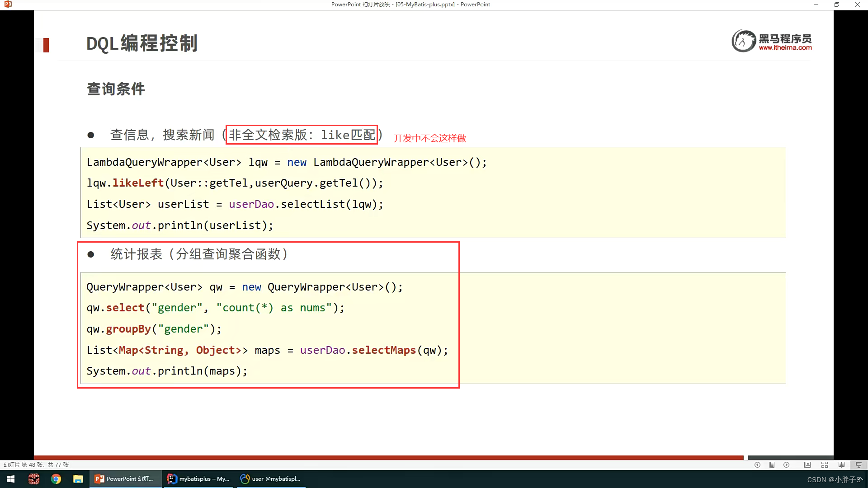Image resolution: width=868 pixels, height=488 pixels.
Task: Switch to Slide Sorter view icon
Action: (825, 465)
